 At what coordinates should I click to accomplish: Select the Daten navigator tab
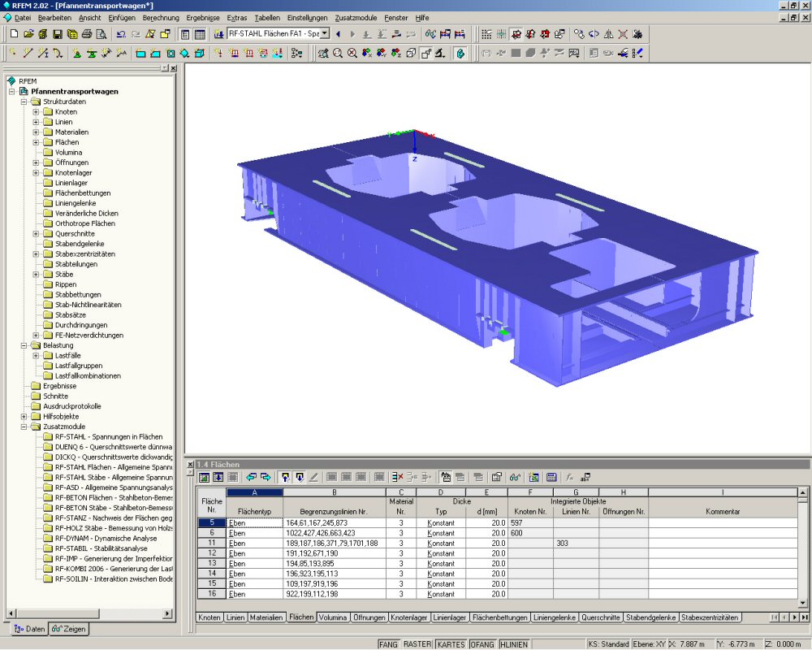pos(29,629)
